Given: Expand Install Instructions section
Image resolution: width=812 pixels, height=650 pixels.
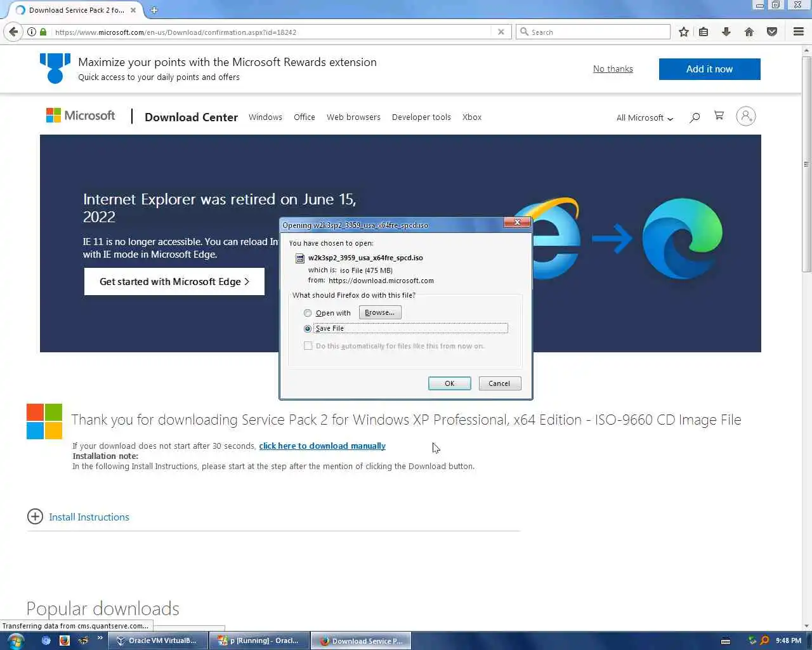Looking at the screenshot, I should point(35,517).
